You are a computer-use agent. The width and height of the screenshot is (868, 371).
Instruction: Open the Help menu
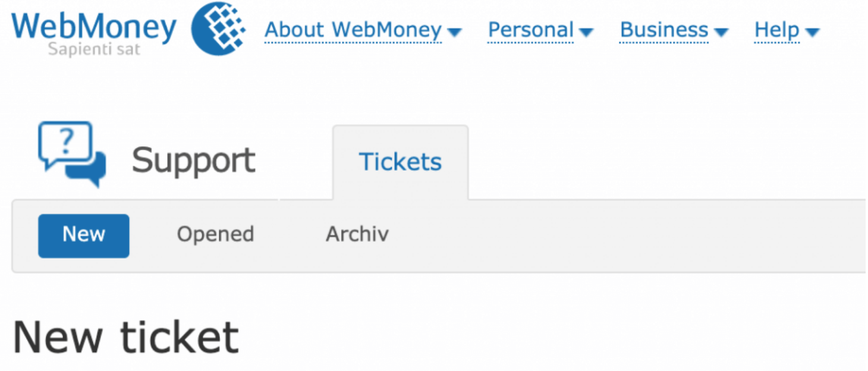click(x=776, y=30)
